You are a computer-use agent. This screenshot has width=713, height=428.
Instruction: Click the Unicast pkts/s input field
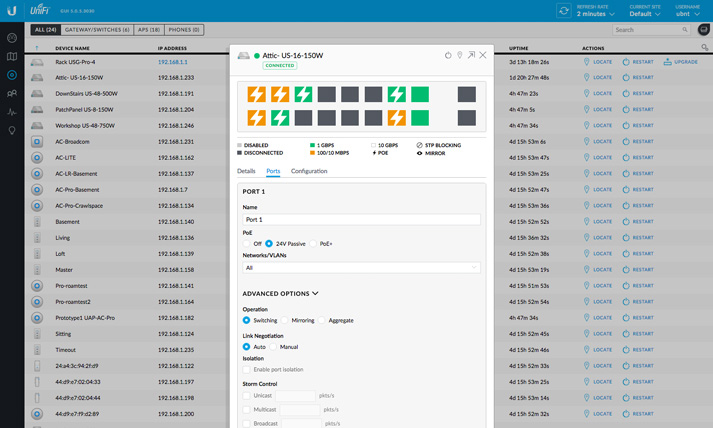[296, 396]
